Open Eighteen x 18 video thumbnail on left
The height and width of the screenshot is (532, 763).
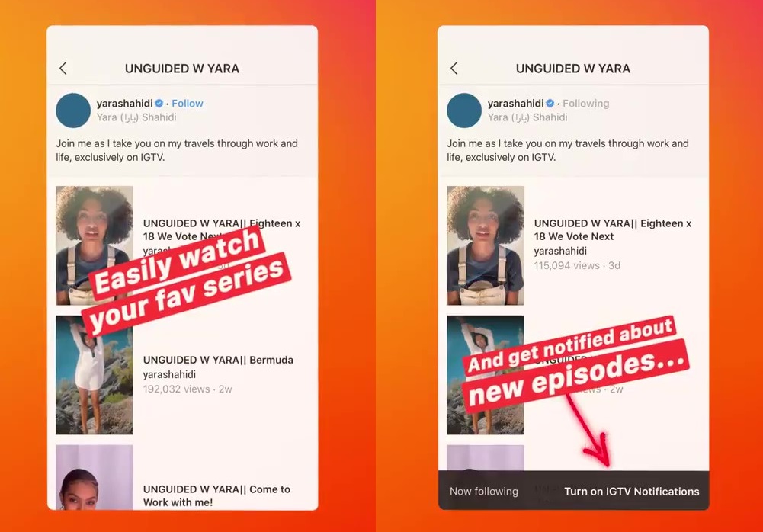[x=94, y=245]
